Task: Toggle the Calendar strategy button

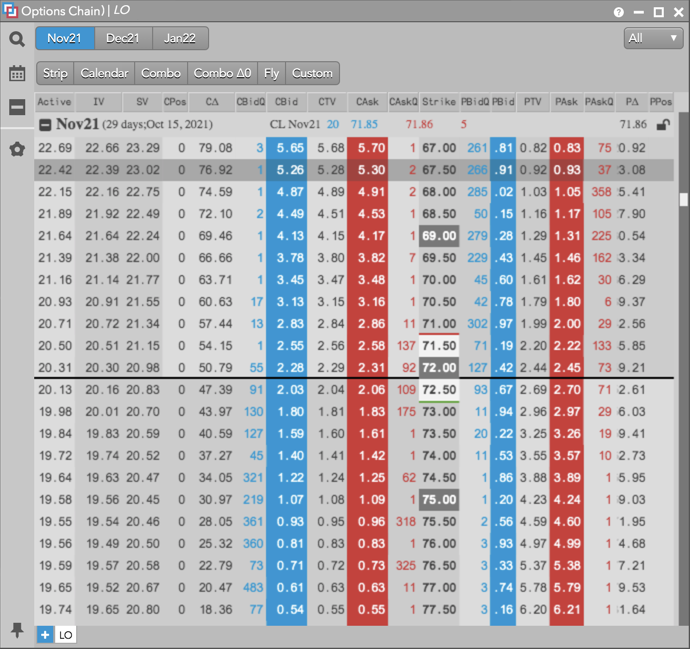Action: [104, 73]
